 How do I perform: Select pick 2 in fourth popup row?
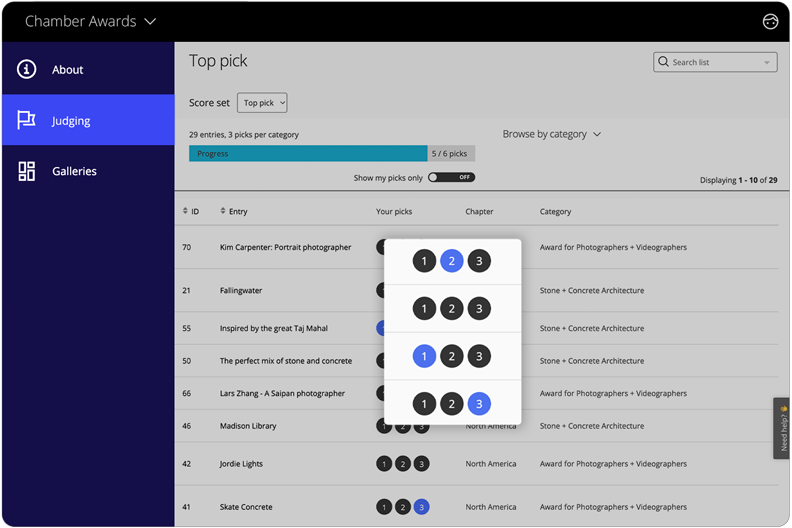click(x=452, y=404)
